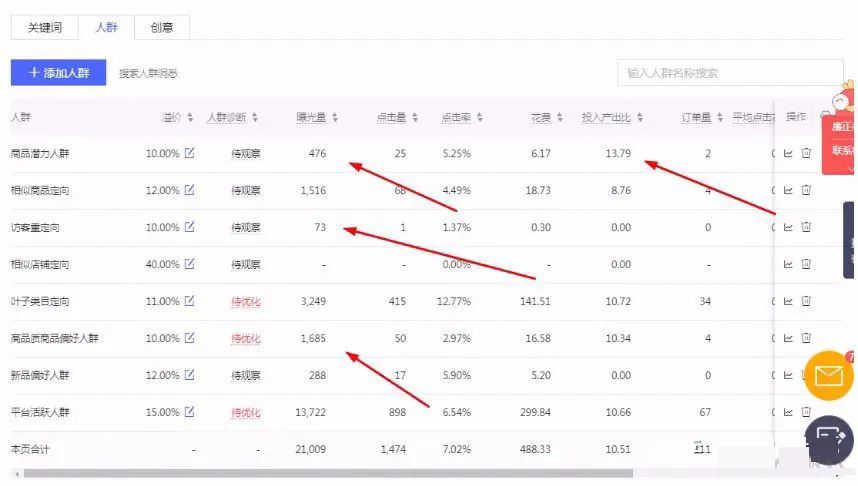
Task: Delete the 相似店铺定向 row
Action: click(x=806, y=264)
